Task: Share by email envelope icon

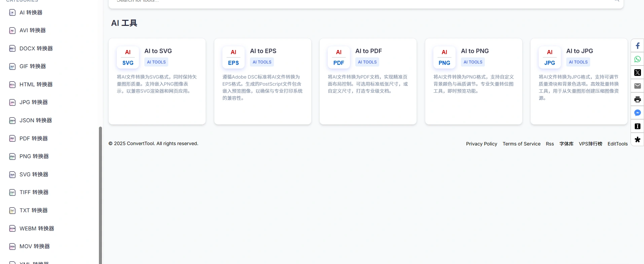Action: pos(637,86)
